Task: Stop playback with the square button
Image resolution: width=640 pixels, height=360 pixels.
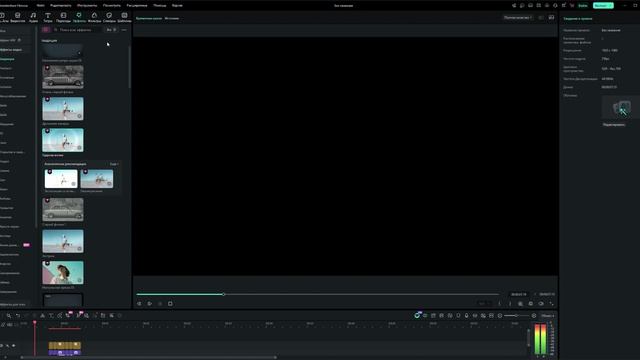Action: (x=170, y=304)
